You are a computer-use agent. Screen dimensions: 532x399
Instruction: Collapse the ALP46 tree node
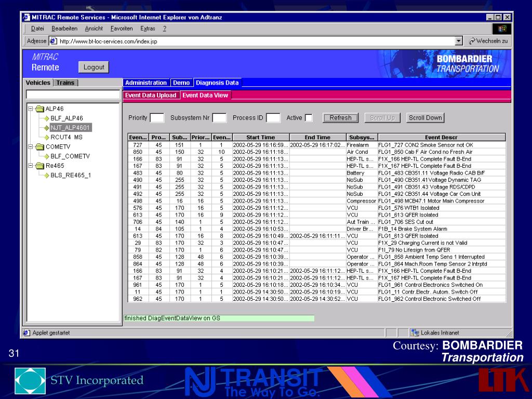point(30,109)
